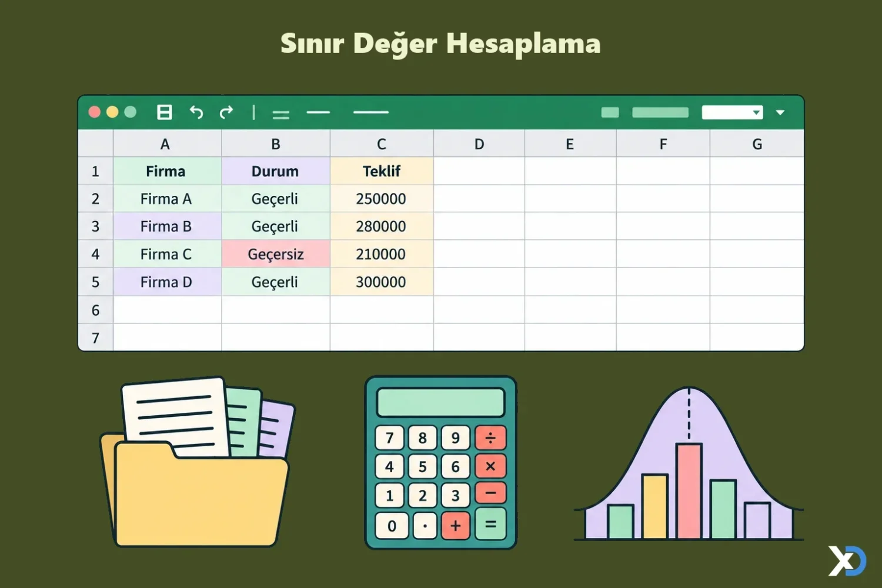Select column E header

coord(570,144)
